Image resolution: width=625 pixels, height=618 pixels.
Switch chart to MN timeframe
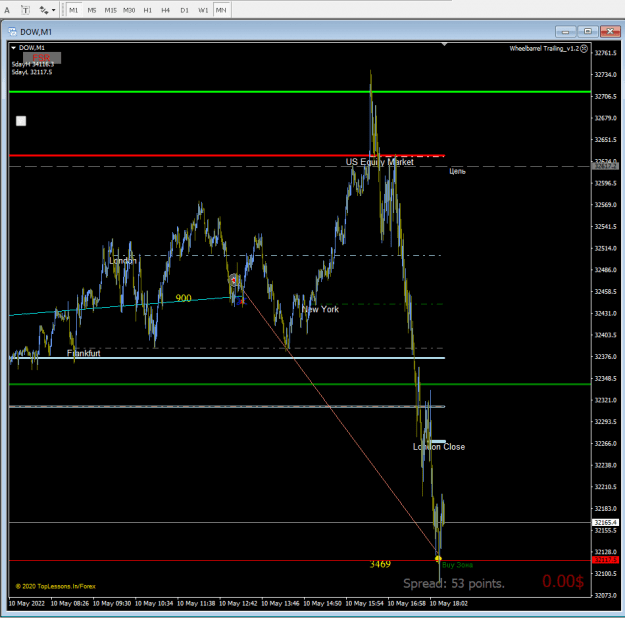(221, 10)
